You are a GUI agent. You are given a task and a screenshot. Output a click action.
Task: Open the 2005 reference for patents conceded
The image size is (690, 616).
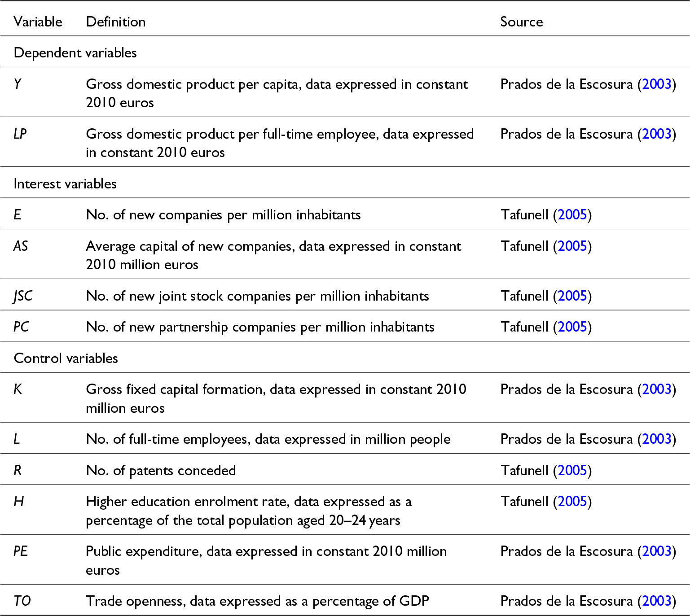[x=572, y=471]
